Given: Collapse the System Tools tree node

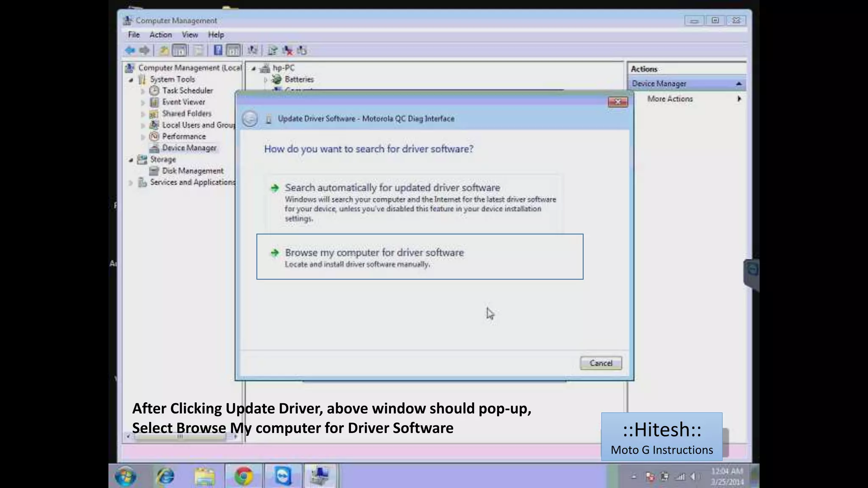Looking at the screenshot, I should pyautogui.click(x=131, y=80).
